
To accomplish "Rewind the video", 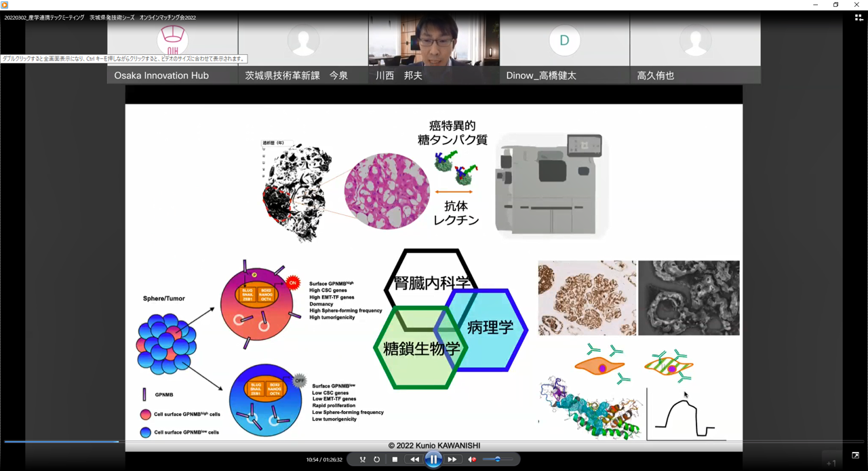I will [414, 459].
